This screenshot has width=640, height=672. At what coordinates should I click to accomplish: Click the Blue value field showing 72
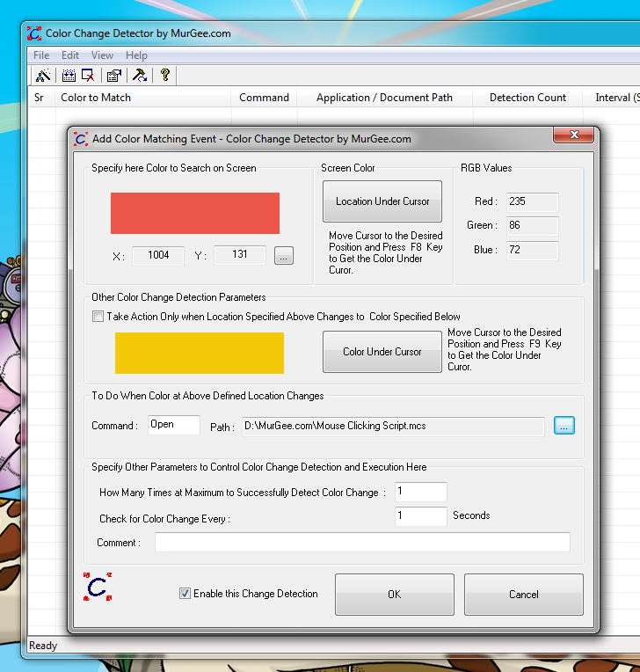tap(533, 251)
